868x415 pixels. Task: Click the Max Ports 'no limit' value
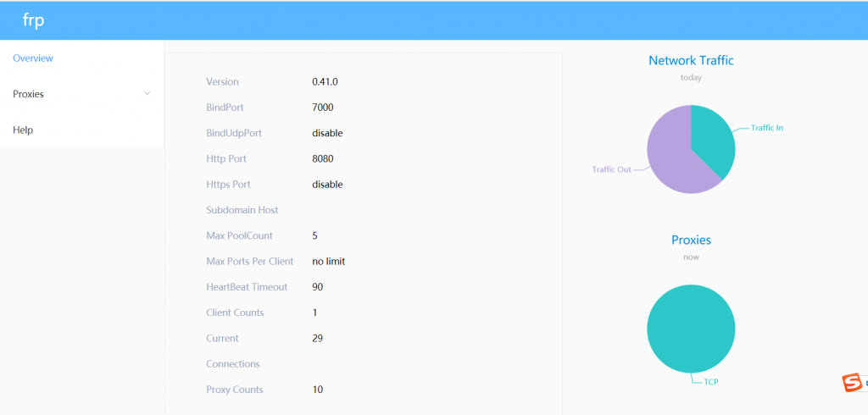[328, 261]
